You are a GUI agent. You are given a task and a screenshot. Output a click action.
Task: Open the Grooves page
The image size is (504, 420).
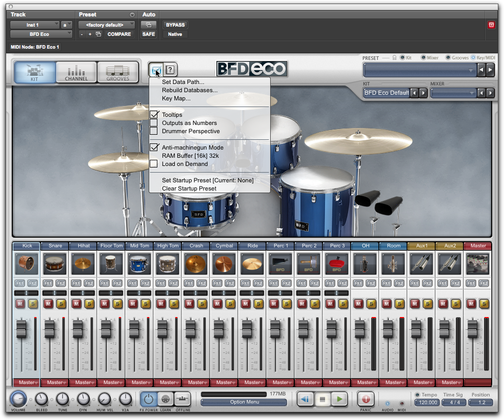(117, 72)
